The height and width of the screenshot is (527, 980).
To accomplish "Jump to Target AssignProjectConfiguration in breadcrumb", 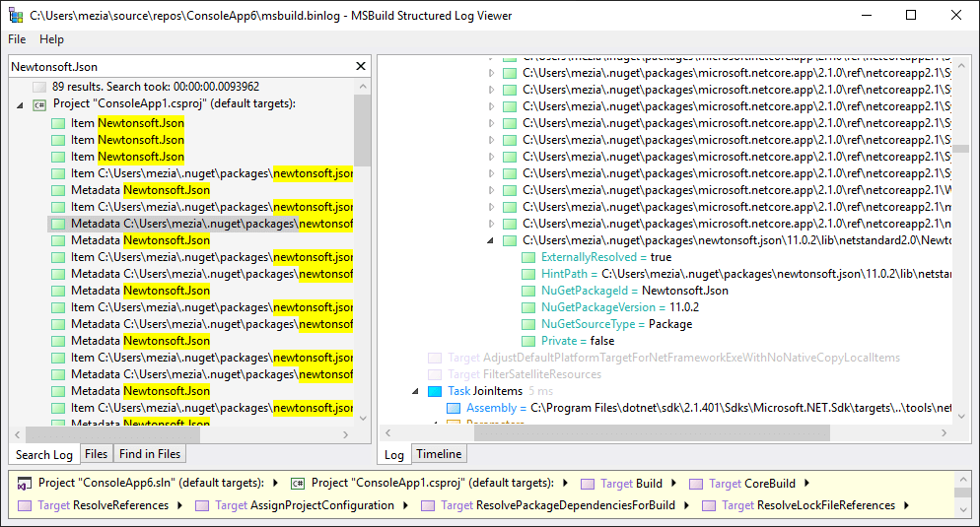I will [x=305, y=505].
